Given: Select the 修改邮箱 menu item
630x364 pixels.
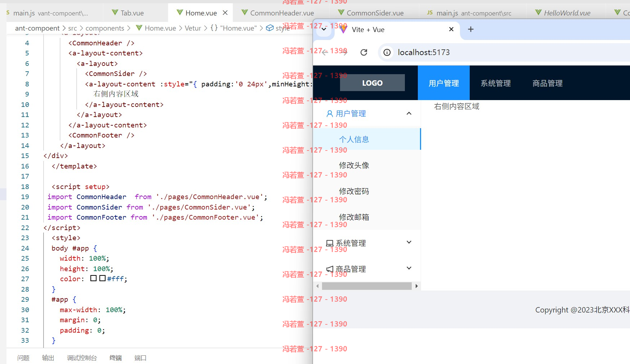Looking at the screenshot, I should pos(367,217).
